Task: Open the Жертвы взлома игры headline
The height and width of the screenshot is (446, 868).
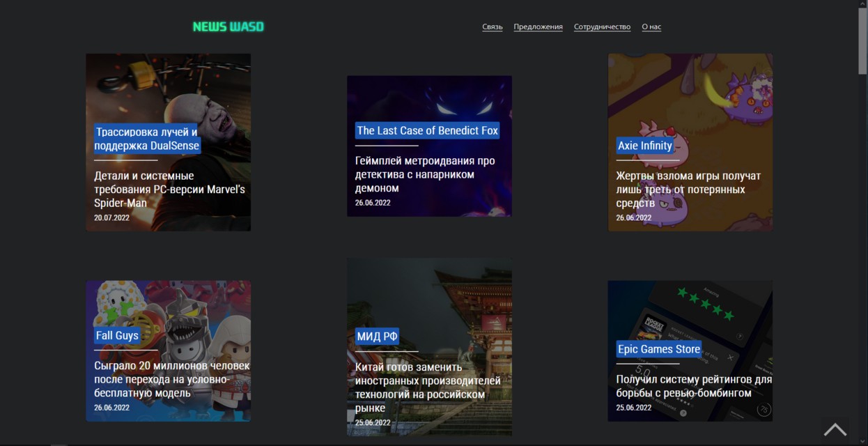Action: pyautogui.click(x=688, y=190)
